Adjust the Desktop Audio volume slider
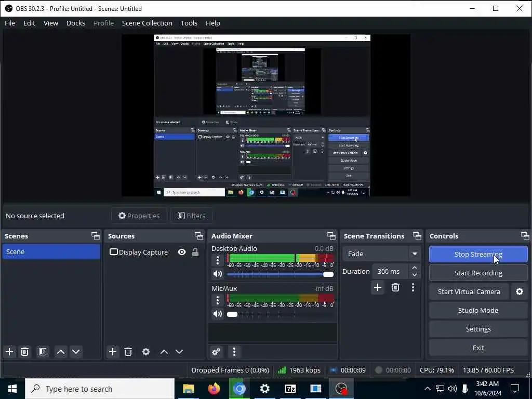This screenshot has width=532, height=399. 280,274
